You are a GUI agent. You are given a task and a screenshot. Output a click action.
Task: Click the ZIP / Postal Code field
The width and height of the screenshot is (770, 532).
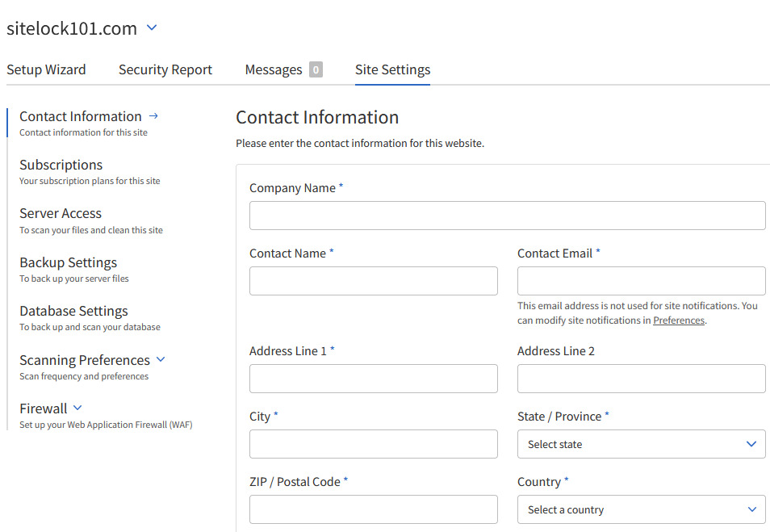tap(373, 509)
